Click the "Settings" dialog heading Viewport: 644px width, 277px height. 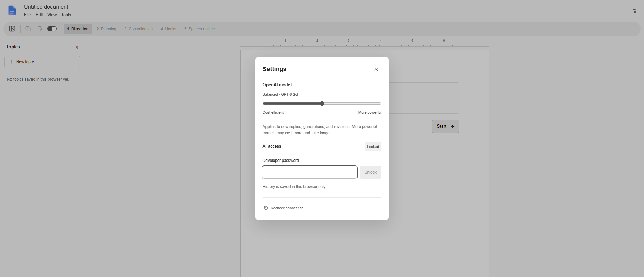[x=274, y=69]
